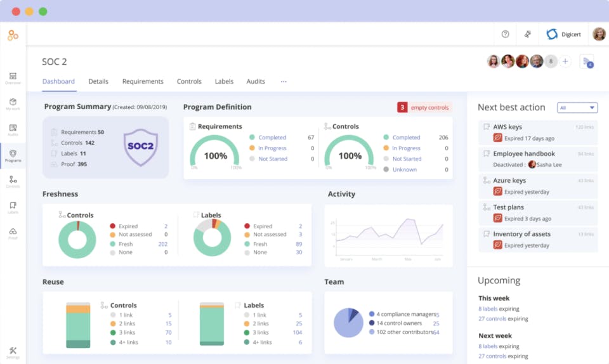Open Settings tools icon in sidebar

13,353
